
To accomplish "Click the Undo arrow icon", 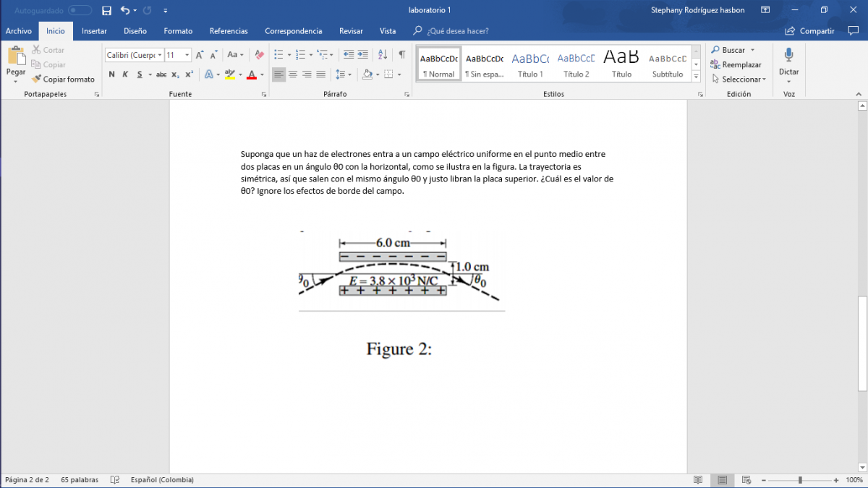I will click(125, 11).
